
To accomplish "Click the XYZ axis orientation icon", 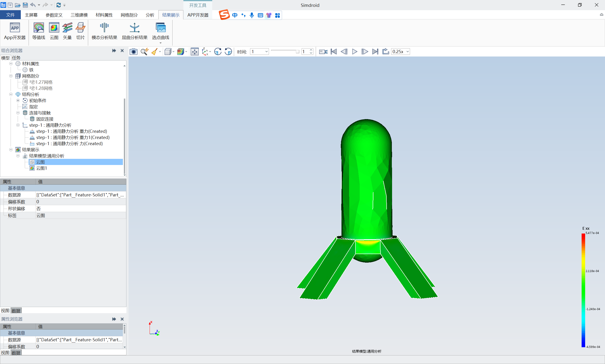I will coord(205,52).
